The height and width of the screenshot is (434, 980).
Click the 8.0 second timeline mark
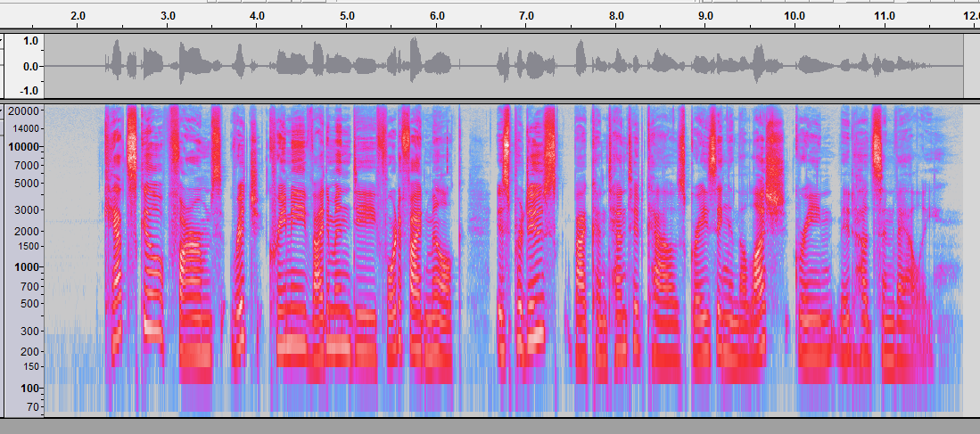[x=615, y=16]
